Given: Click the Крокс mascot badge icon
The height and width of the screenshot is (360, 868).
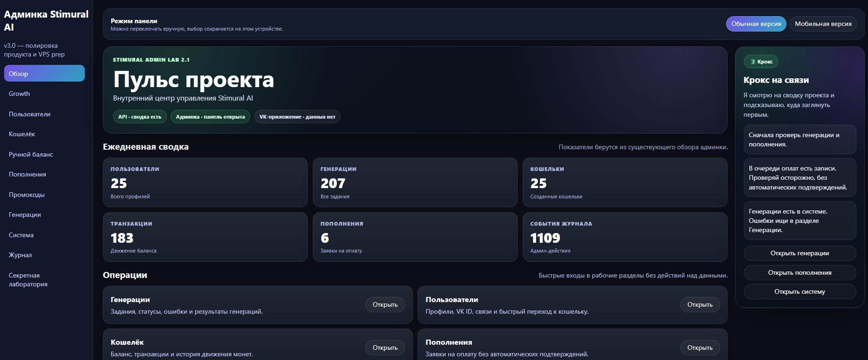Looking at the screenshot, I should click(753, 62).
